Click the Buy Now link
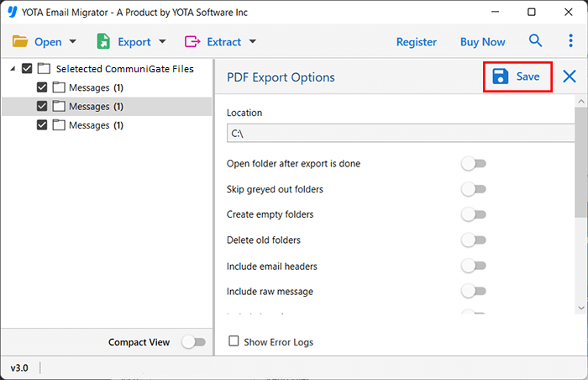Image resolution: width=588 pixels, height=380 pixels. 482,41
